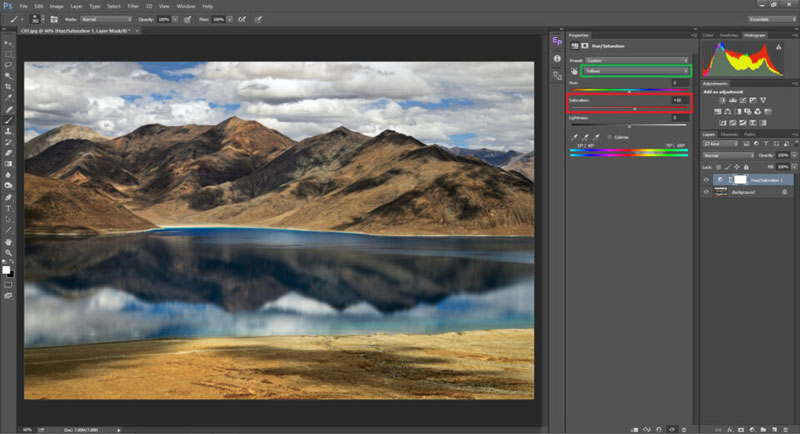Enable the Colorize checkbox
The height and width of the screenshot is (434, 800).
pyautogui.click(x=611, y=136)
